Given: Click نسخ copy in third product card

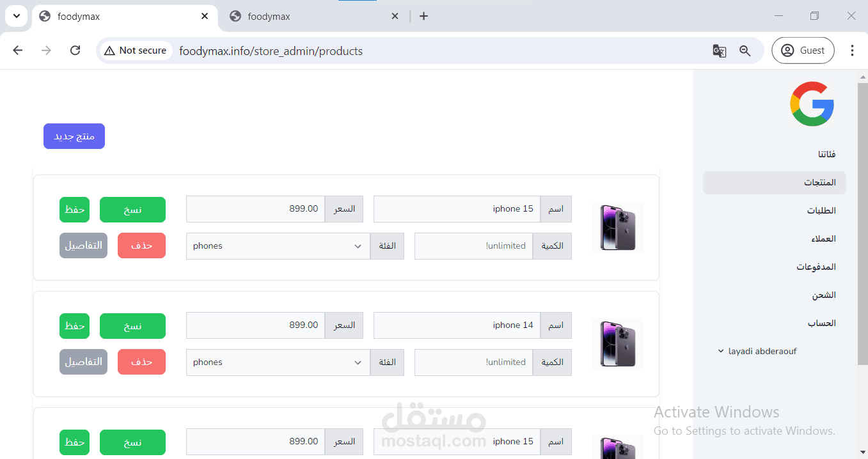Looking at the screenshot, I should 132,442.
